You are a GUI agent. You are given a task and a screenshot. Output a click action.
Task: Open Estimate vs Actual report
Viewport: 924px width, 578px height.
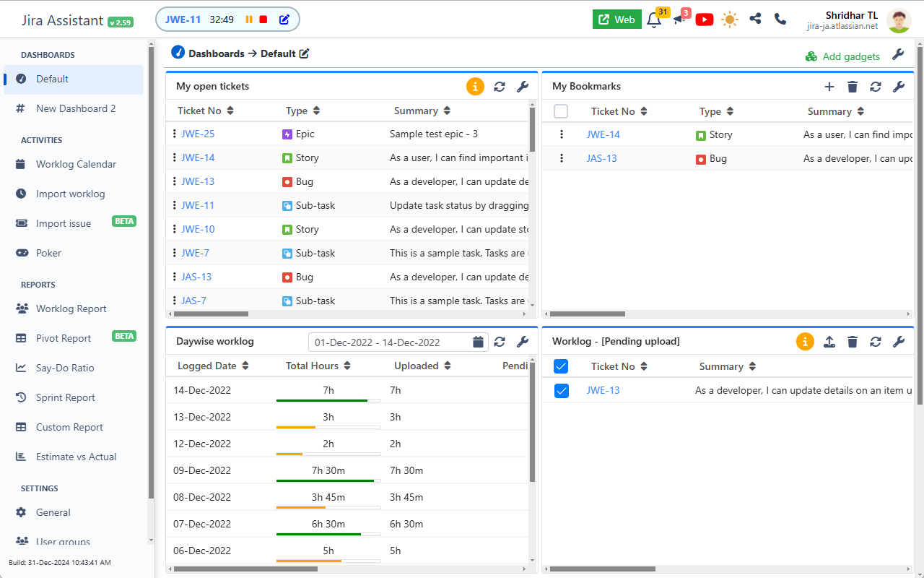click(74, 457)
